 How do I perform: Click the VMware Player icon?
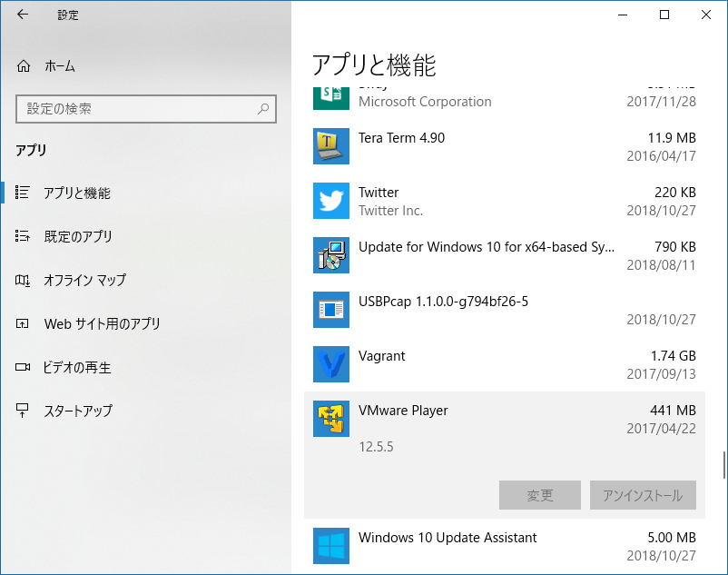coord(330,419)
